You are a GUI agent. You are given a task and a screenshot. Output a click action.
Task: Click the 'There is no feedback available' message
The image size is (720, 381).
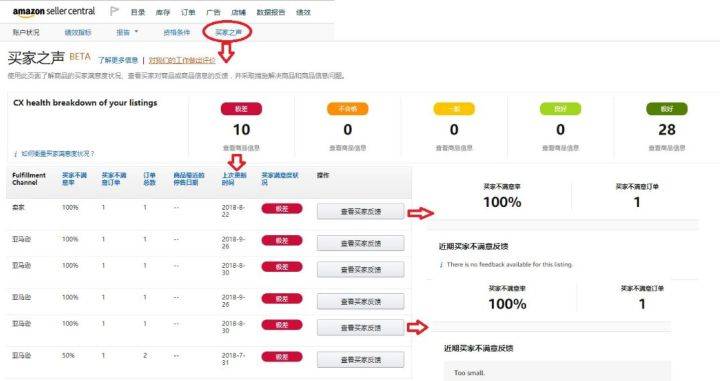point(509,264)
